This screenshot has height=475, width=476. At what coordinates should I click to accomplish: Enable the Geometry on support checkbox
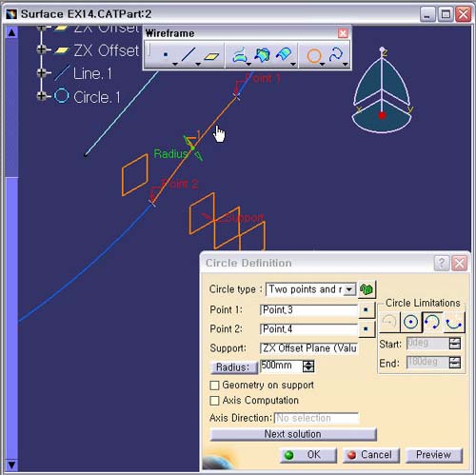[214, 386]
